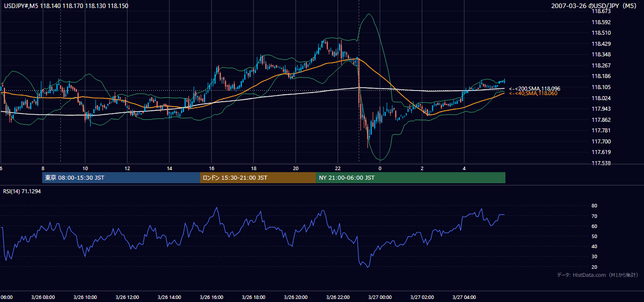Viewport: 644px width, 302px height.
Task: Click the 2007-03-26 のUSD/JPY (M5) heading
Action: click(x=595, y=6)
